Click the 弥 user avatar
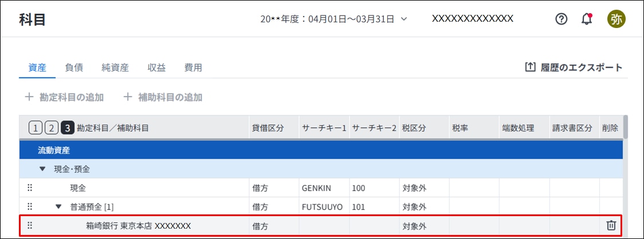Screen dimensions: 644x239 tap(616, 19)
